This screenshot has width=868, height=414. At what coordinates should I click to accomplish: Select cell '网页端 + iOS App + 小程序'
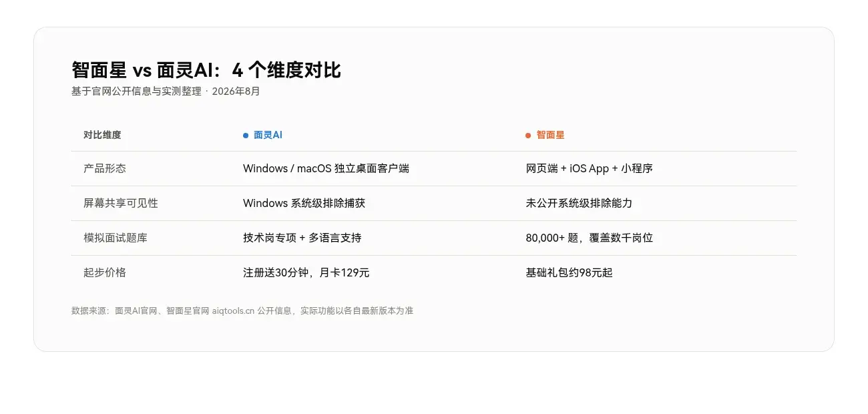click(589, 169)
